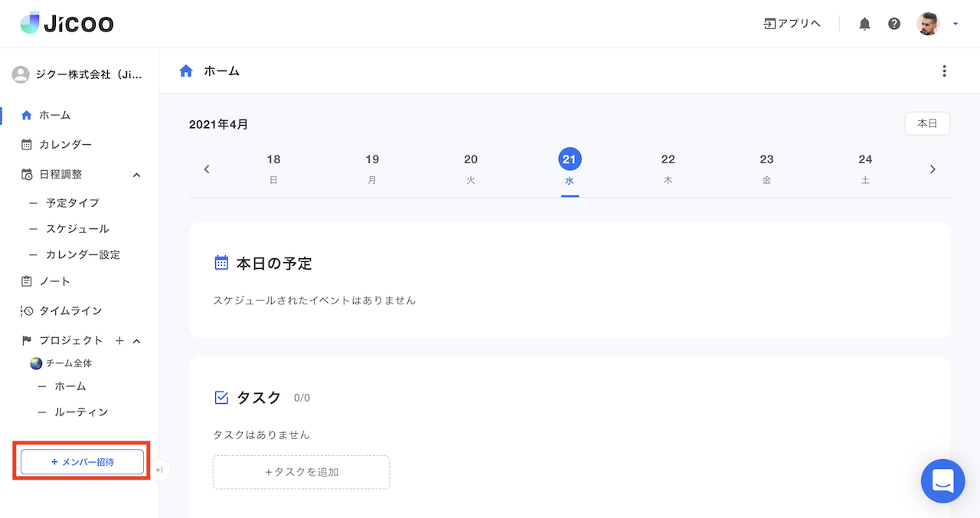This screenshot has height=518, width=980.
Task: Click the アプリへ link
Action: [x=792, y=24]
